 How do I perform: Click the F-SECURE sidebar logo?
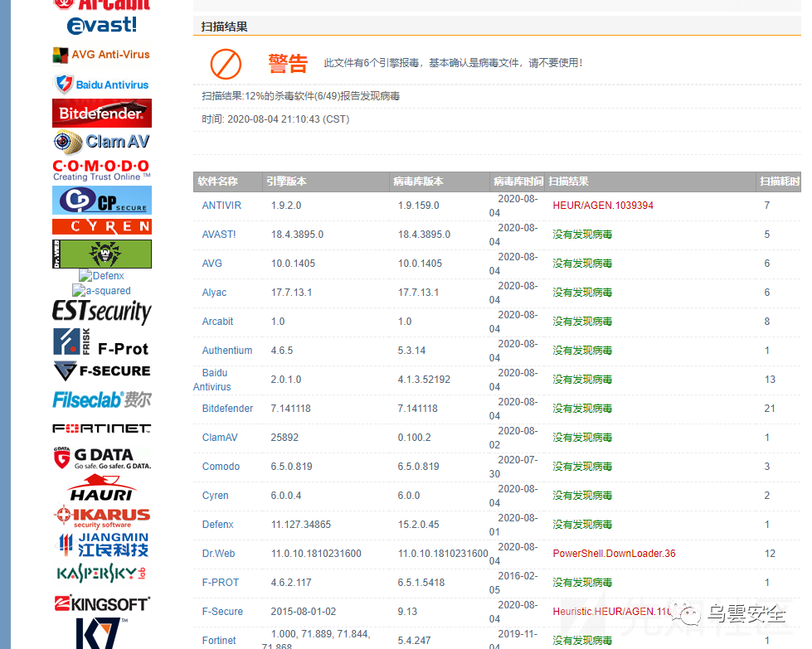[101, 371]
